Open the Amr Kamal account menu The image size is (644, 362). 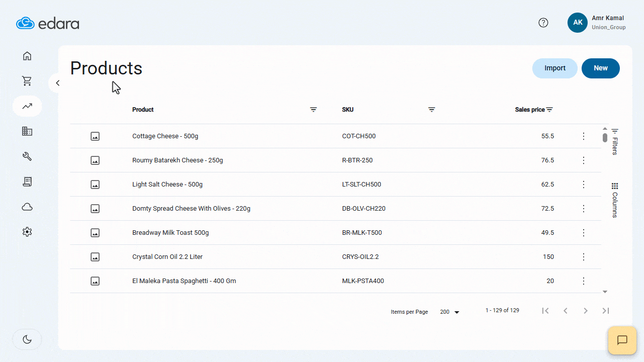click(x=597, y=23)
